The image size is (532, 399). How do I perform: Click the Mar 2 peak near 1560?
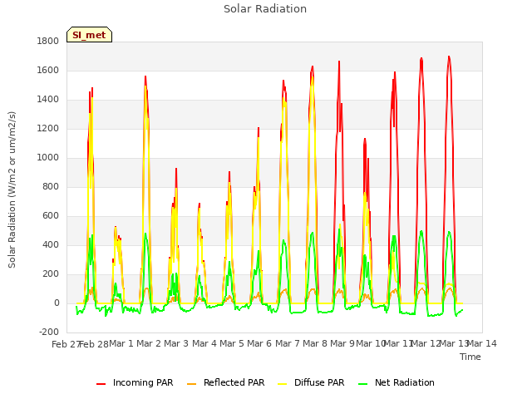145,76
